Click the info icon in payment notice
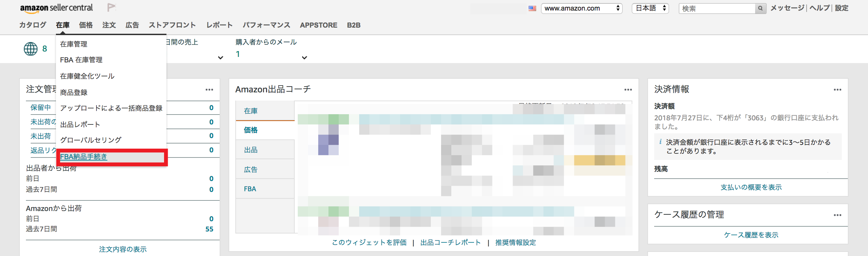This screenshot has height=256, width=868. click(x=660, y=142)
